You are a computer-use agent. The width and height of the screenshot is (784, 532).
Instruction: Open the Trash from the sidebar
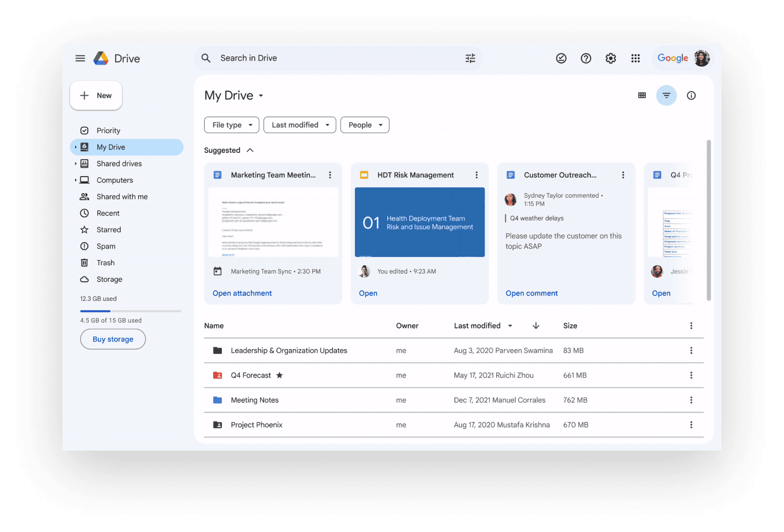click(x=105, y=262)
